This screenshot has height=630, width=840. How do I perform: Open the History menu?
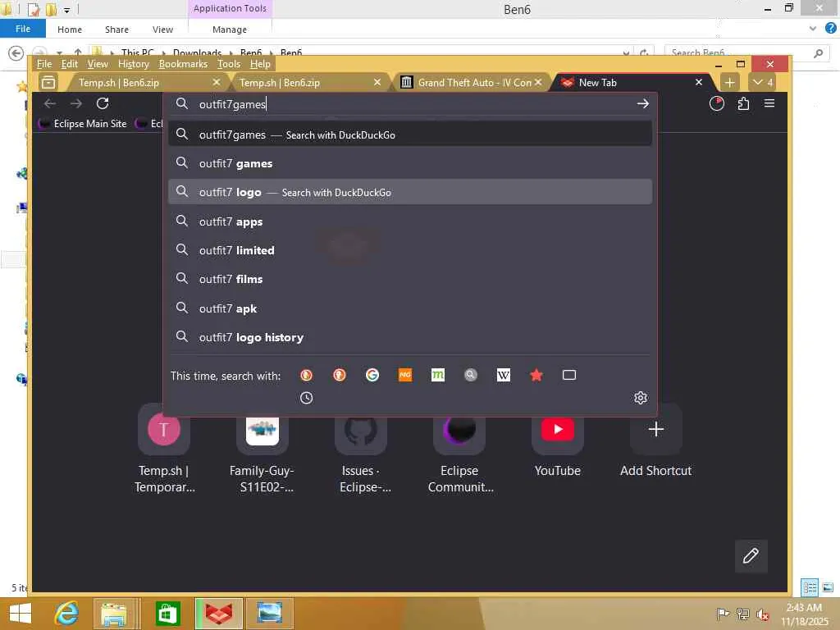[134, 64]
